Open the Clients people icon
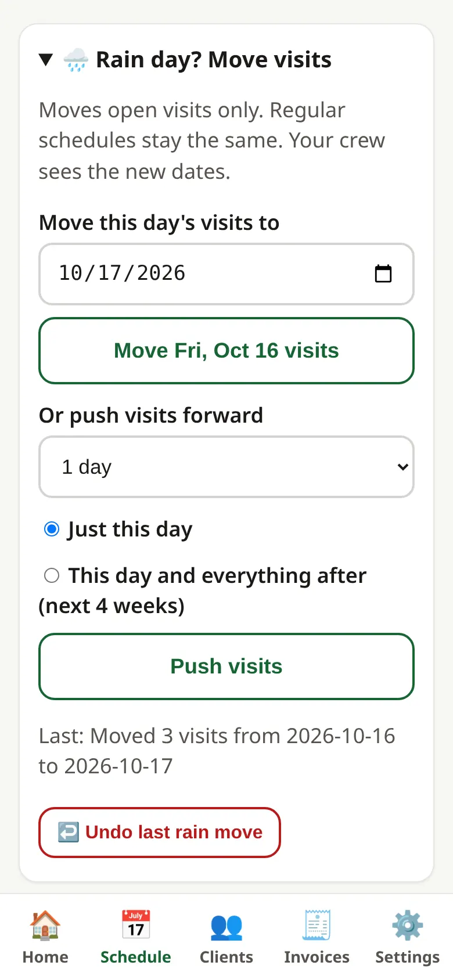 227,926
